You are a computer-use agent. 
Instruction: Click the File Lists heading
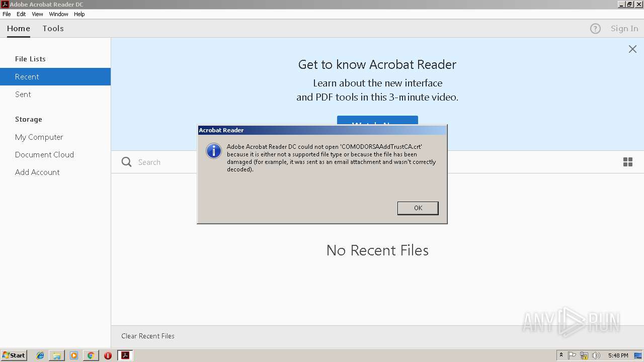[30, 59]
